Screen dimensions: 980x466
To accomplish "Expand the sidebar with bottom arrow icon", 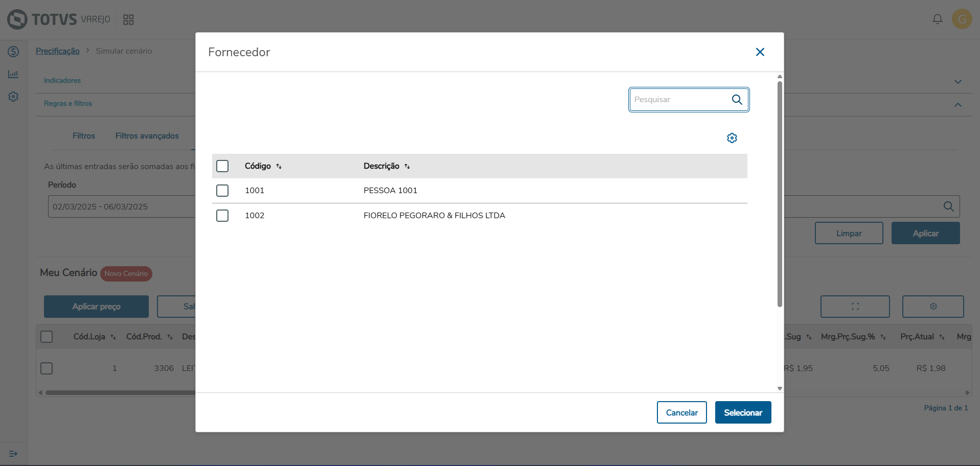I will tap(13, 454).
